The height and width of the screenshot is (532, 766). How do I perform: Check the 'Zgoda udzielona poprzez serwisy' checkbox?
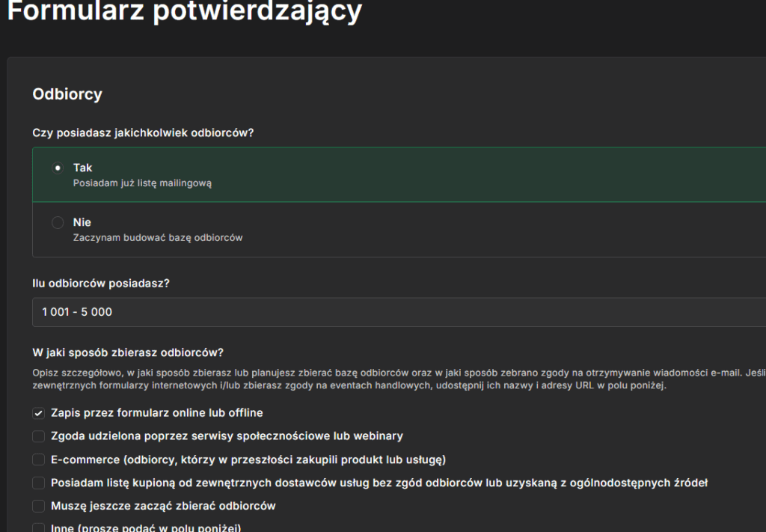(39, 436)
